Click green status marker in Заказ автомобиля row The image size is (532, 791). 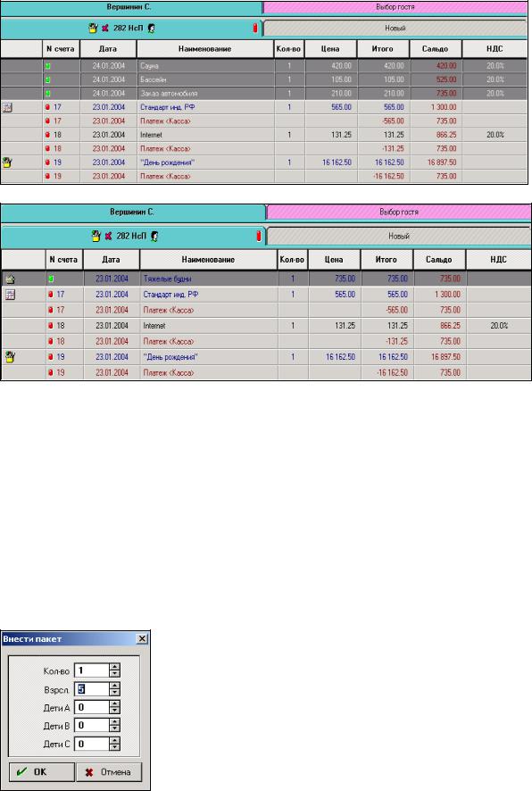(x=48, y=94)
